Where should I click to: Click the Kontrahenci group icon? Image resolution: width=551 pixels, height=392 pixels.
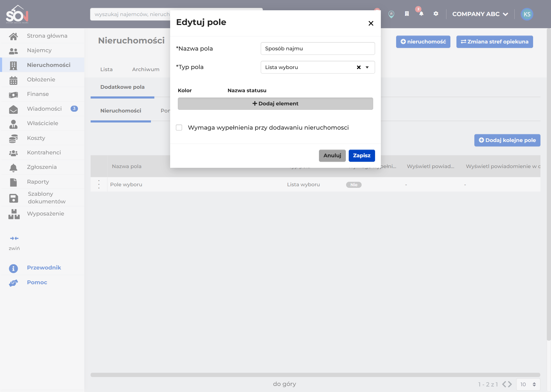[13, 153]
